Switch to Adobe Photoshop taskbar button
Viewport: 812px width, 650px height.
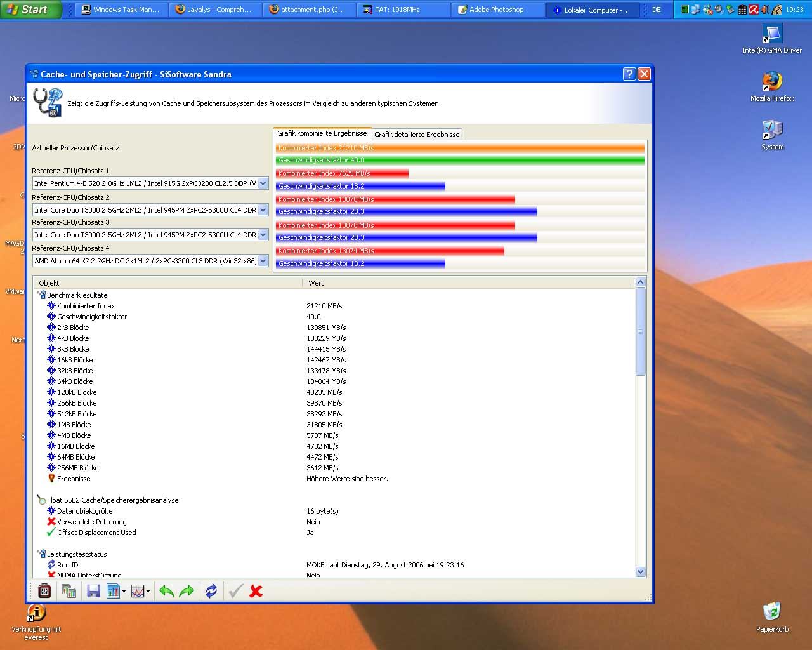(x=497, y=10)
